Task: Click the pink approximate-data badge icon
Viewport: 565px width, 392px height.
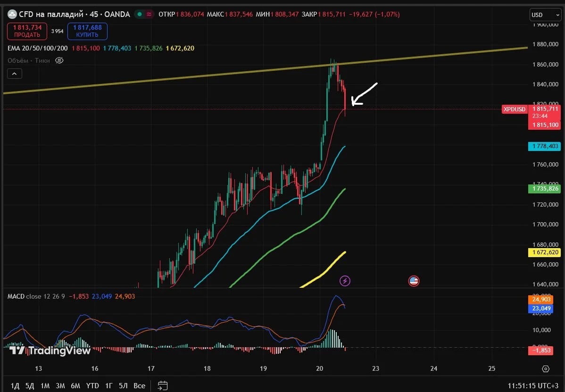Action: coord(149,15)
